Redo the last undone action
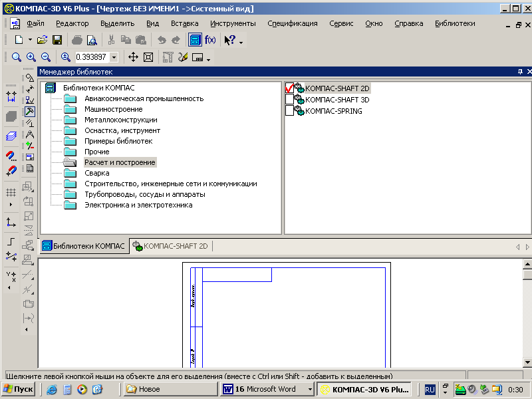Screen dimensions: 532x399 (x=176, y=40)
